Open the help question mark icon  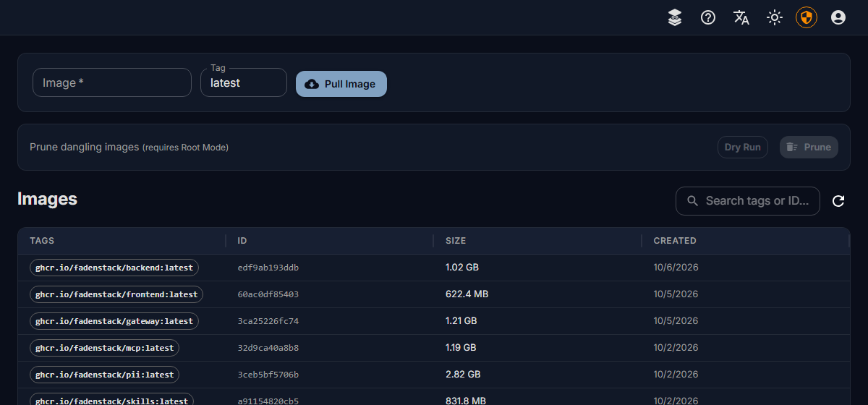(708, 17)
